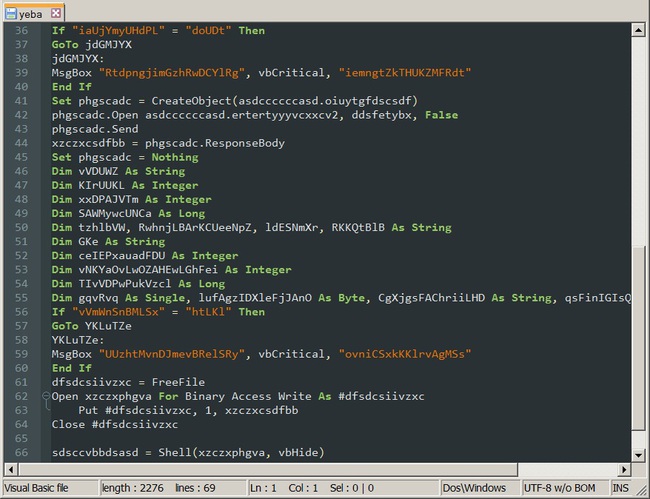This screenshot has height=499, width=650.
Task: Click the horizontal scrollbar left arrow
Action: pyautogui.click(x=11, y=470)
